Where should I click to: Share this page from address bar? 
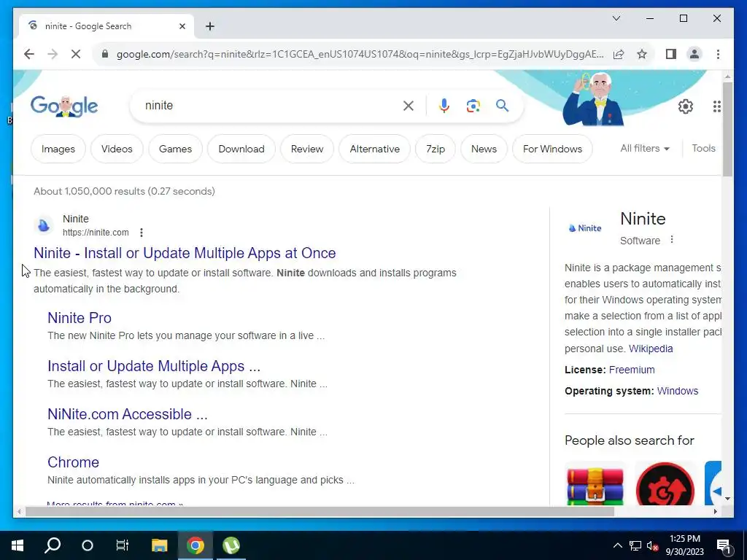619,54
